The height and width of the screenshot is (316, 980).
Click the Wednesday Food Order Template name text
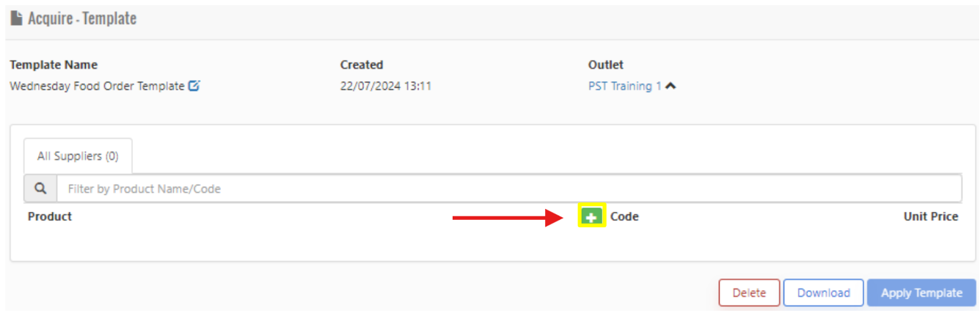pyautogui.click(x=97, y=86)
